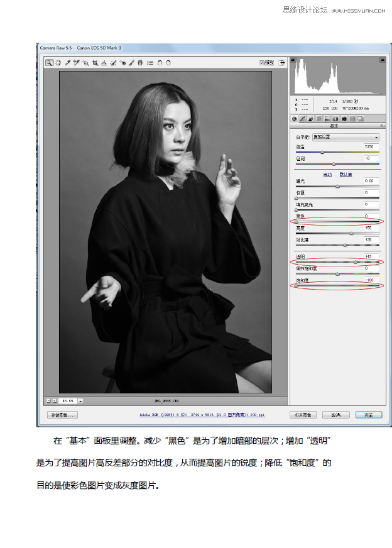Image resolution: width=392 pixels, height=548 pixels.
Task: Rotate image counterclockwise
Action: click(x=160, y=63)
